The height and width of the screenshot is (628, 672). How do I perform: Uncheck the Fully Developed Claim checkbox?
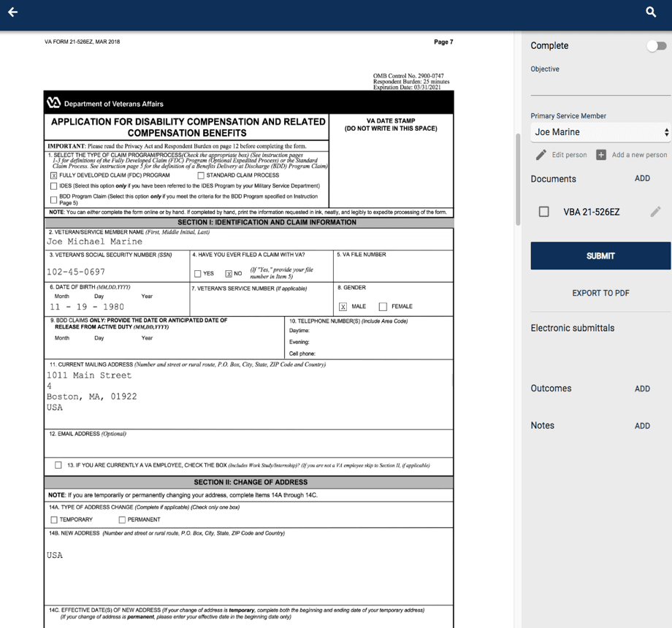click(53, 175)
